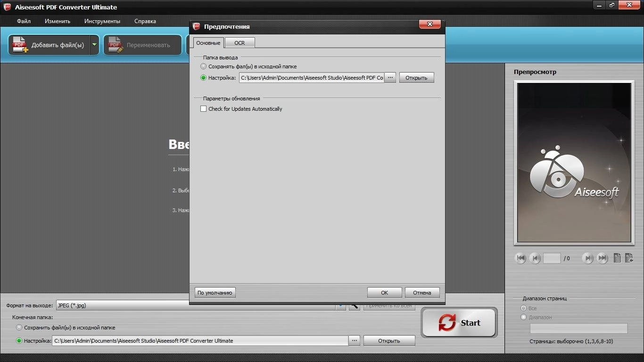This screenshot has height=362, width=644.
Task: Click the Aiseesoft preview thumbnail
Action: click(x=574, y=163)
